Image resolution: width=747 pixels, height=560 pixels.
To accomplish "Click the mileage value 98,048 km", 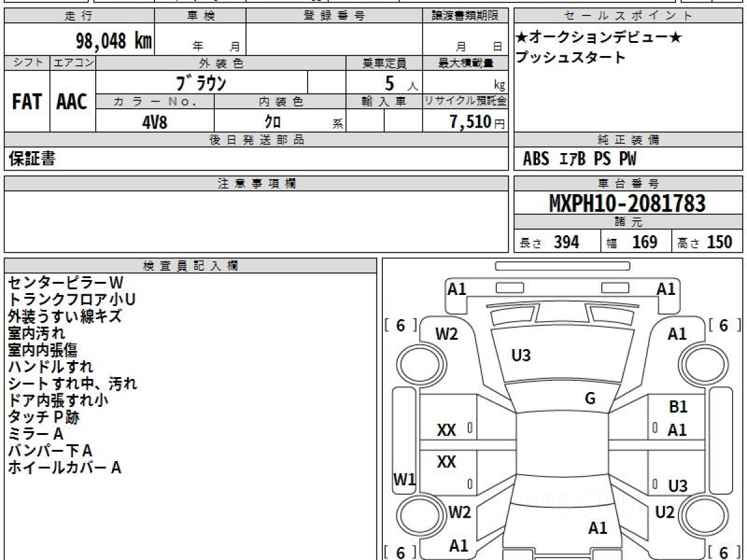I will (x=114, y=42).
